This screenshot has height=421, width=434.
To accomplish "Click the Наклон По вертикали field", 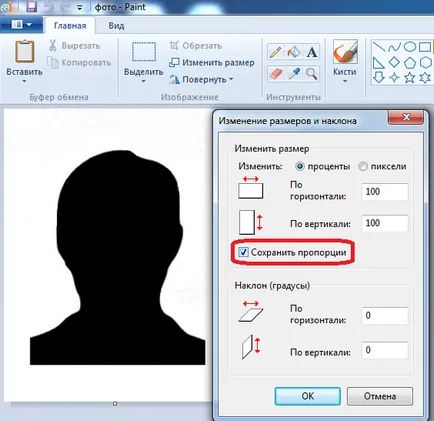I will click(385, 350).
